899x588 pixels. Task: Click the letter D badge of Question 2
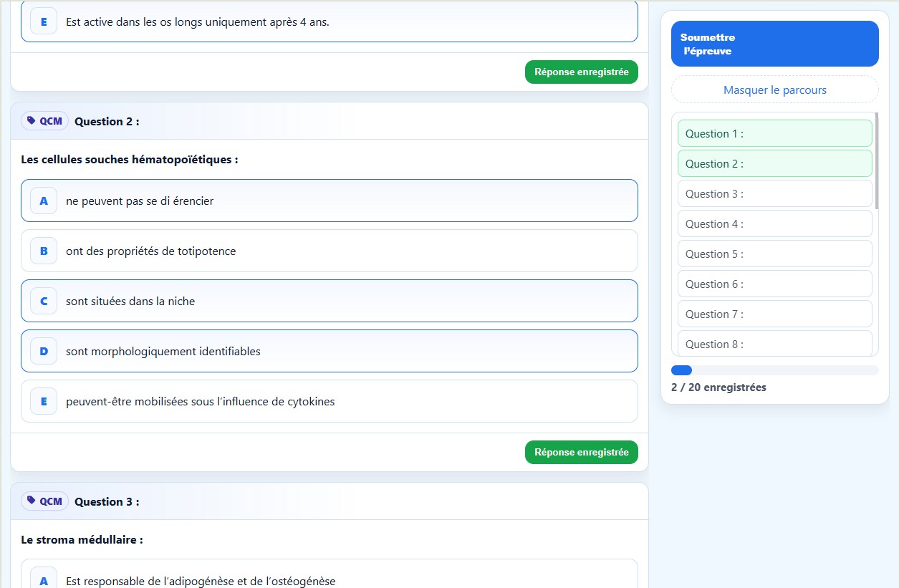pyautogui.click(x=43, y=351)
